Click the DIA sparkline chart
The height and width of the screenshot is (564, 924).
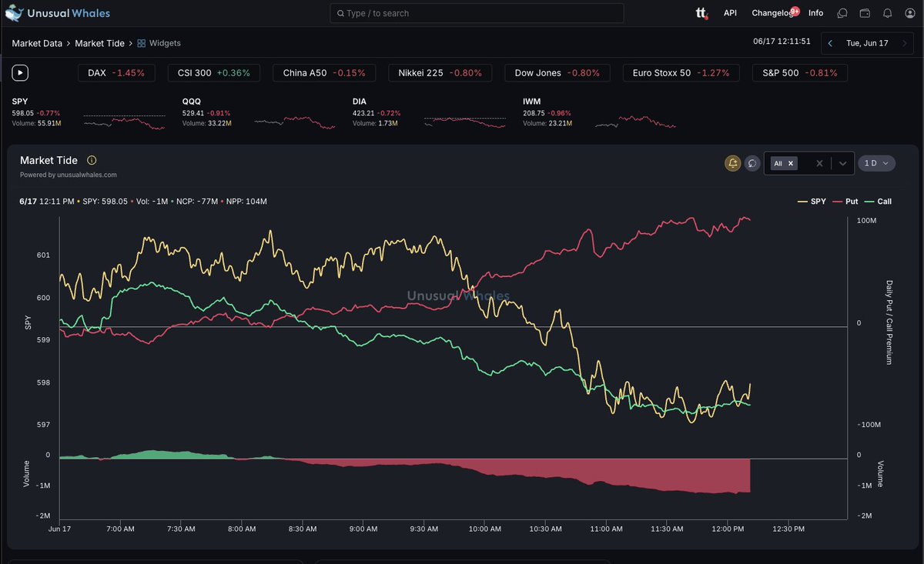click(x=465, y=122)
